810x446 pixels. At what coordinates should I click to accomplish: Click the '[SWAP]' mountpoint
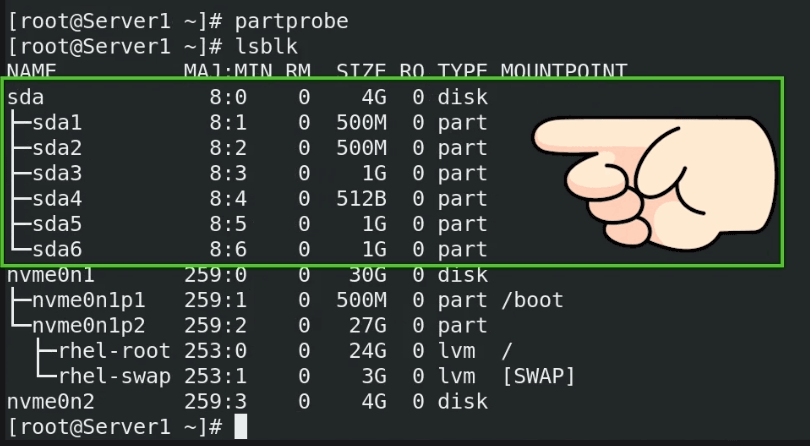pyautogui.click(x=539, y=376)
